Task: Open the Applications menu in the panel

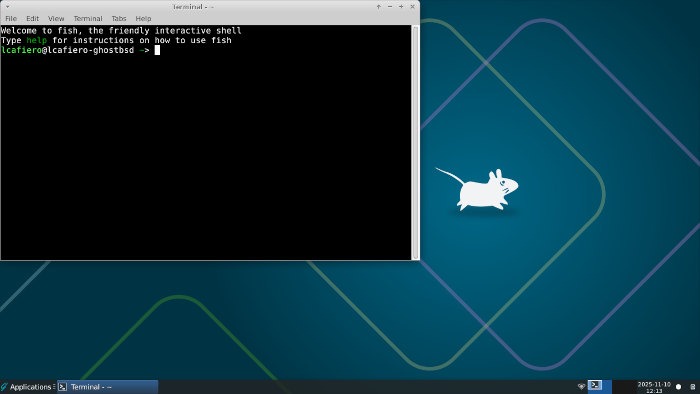Action: tap(30, 387)
